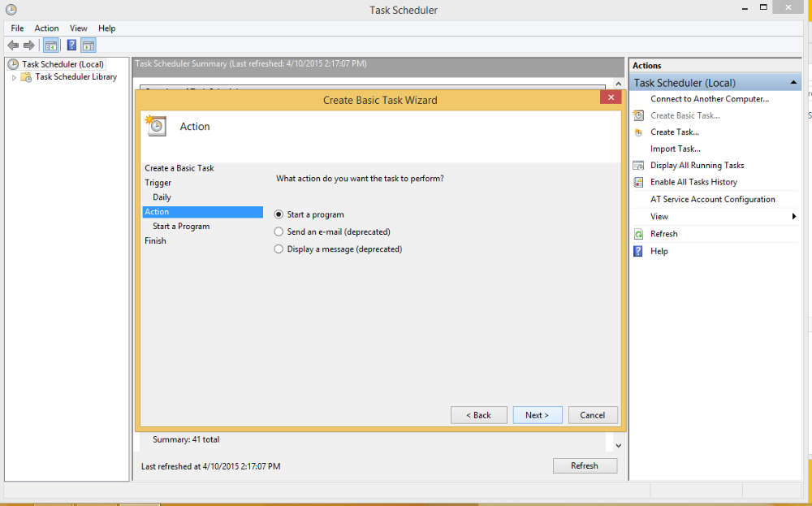Select Finish step in wizard sidebar
The width and height of the screenshot is (812, 506).
tap(155, 241)
